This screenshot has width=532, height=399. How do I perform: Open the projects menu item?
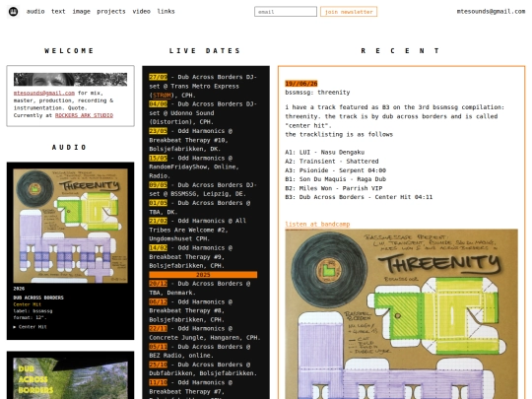pyautogui.click(x=111, y=11)
